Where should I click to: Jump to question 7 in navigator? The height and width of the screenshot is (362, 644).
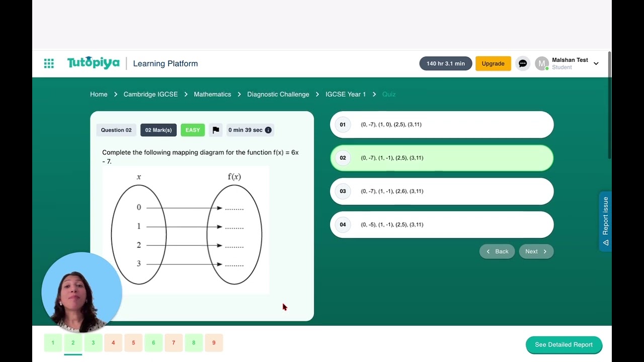[174, 343]
